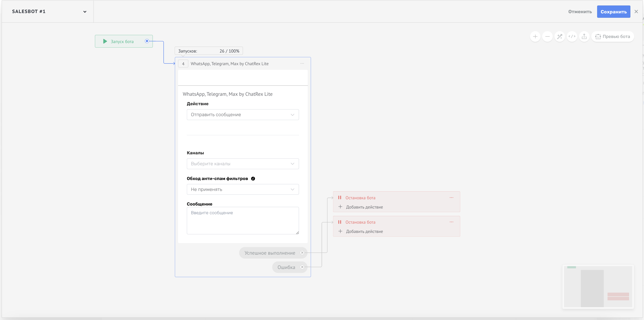Open the code view icon
Viewport: 644px width, 320px height.
coord(572,36)
